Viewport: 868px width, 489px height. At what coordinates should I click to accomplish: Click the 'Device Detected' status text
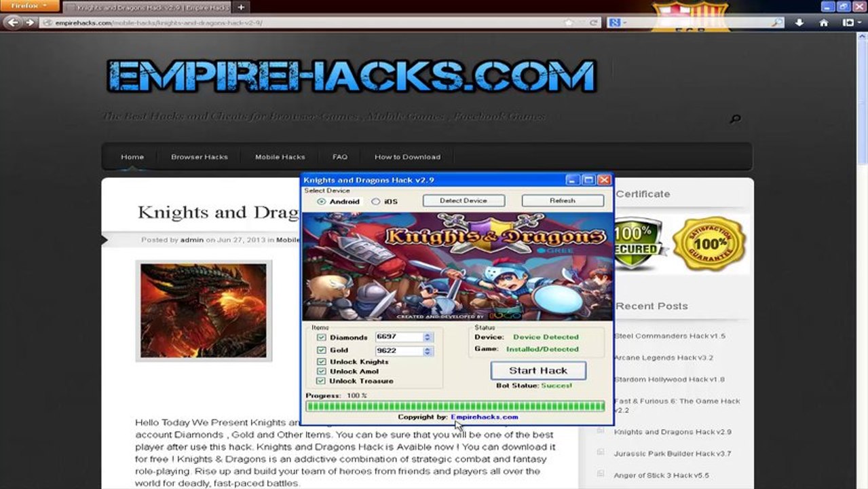[546, 337]
